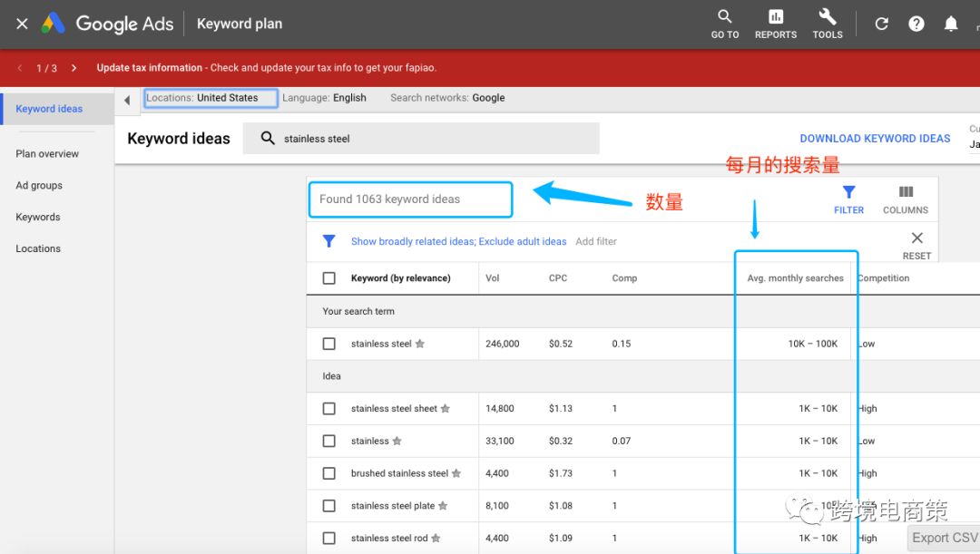Click Download Keyword Ideas

tap(875, 139)
